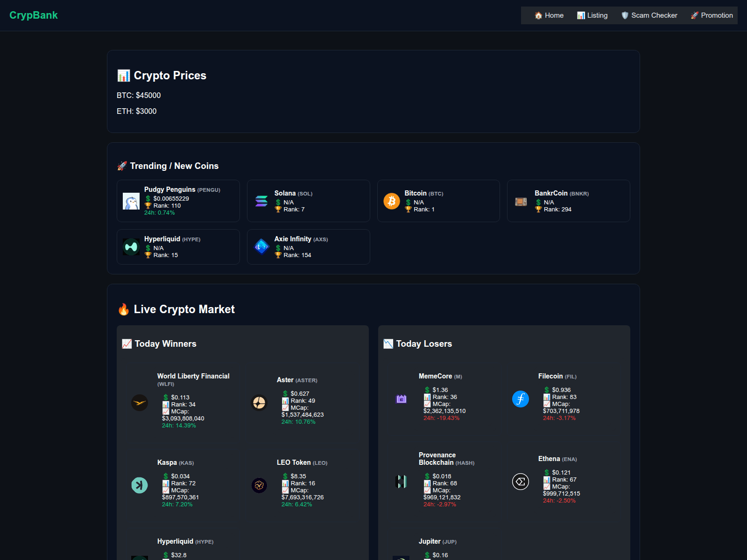Click the Provenance Blockchain icon
This screenshot has height=560, width=747.
point(401,482)
